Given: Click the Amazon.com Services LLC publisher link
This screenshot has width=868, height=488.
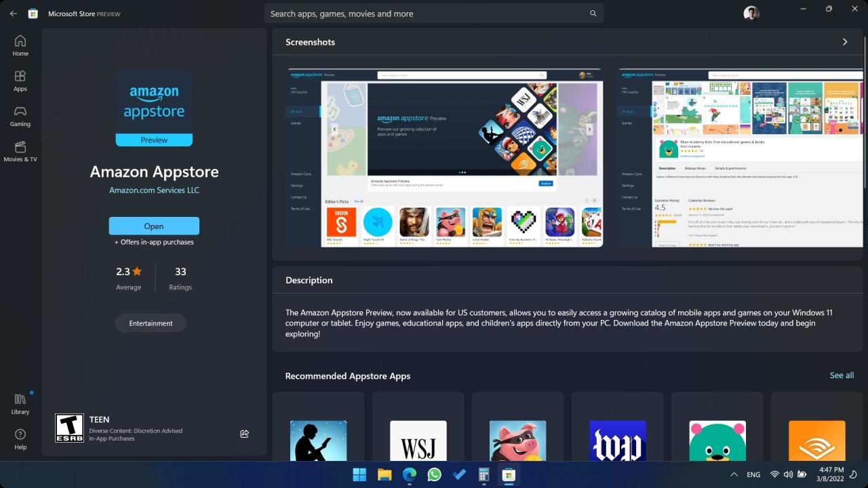Looking at the screenshot, I should [x=154, y=190].
